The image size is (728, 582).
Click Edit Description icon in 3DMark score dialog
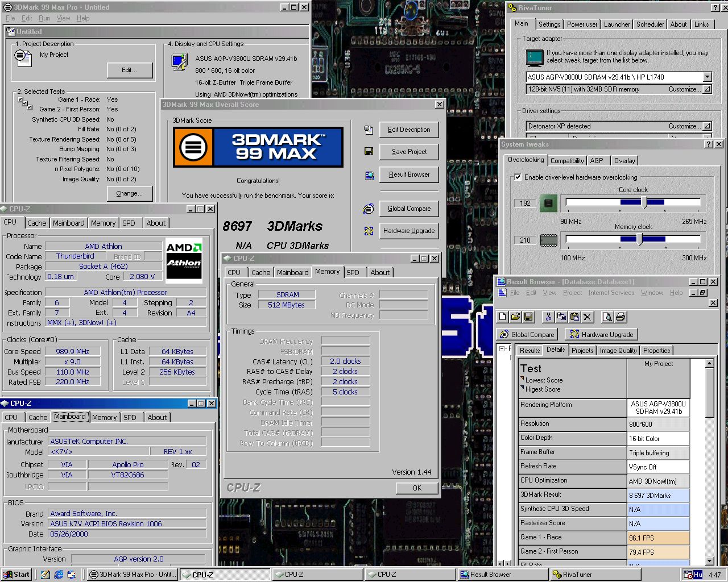(369, 130)
